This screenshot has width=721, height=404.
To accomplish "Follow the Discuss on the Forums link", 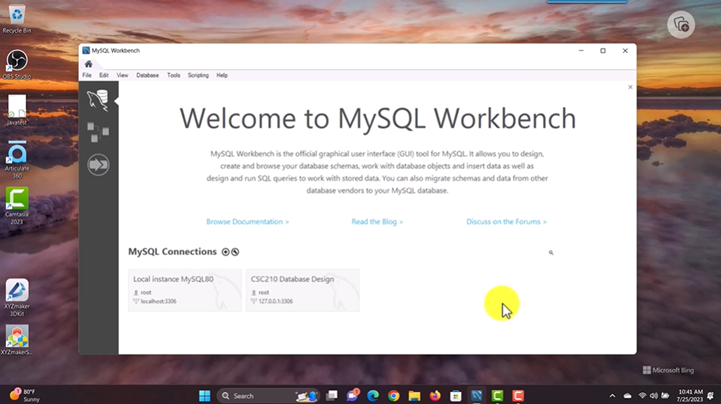I will coord(506,222).
